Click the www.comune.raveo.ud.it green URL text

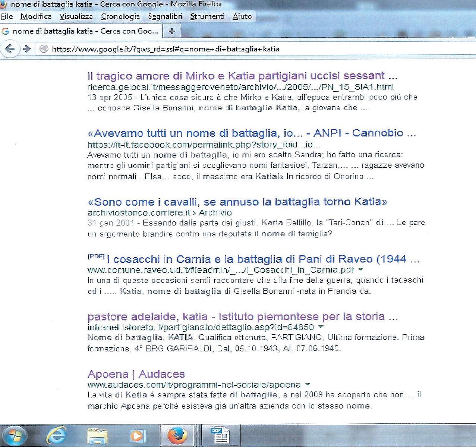[x=221, y=270]
